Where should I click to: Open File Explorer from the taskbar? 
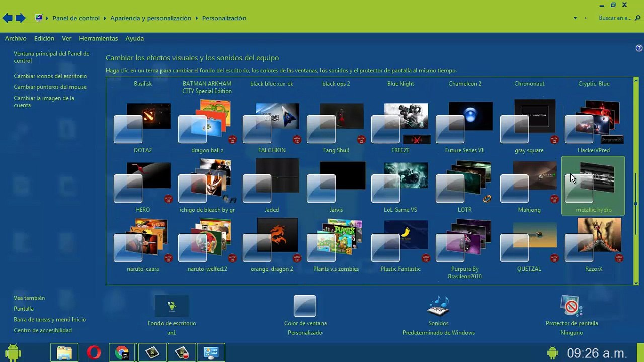click(64, 353)
